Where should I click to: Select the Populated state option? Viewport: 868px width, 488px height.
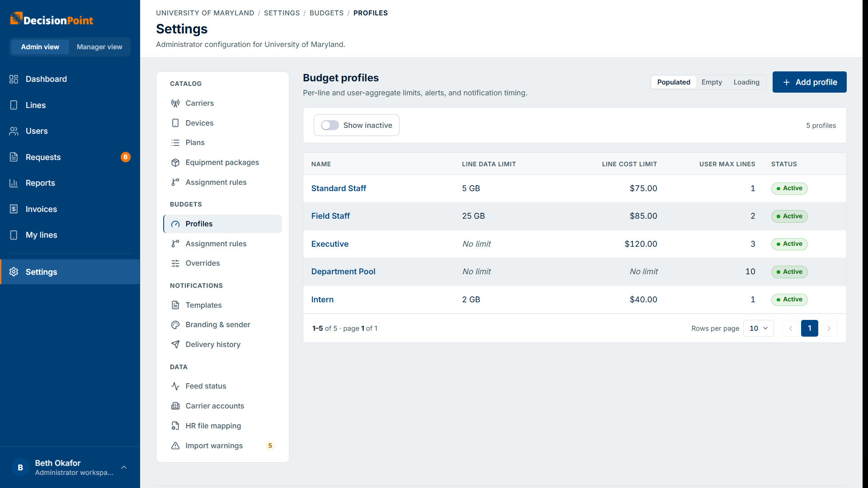pos(674,82)
